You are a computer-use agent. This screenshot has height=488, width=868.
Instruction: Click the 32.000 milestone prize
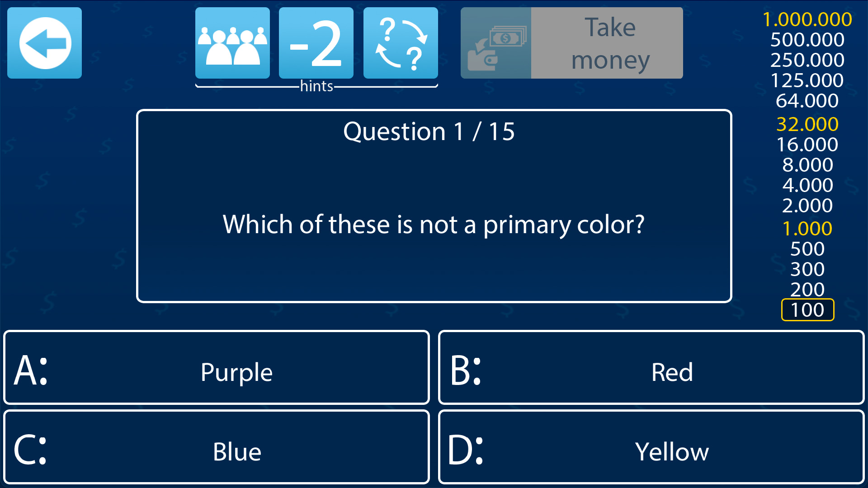pos(807,124)
